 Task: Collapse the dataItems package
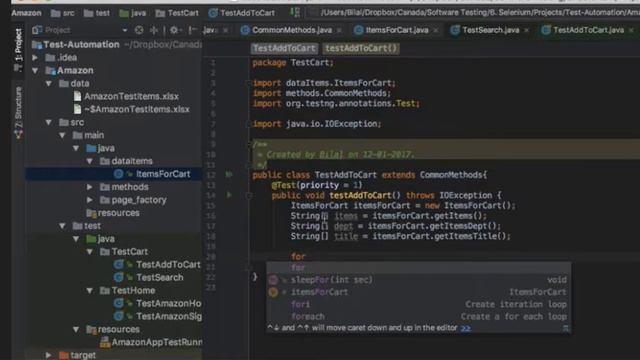(90, 161)
